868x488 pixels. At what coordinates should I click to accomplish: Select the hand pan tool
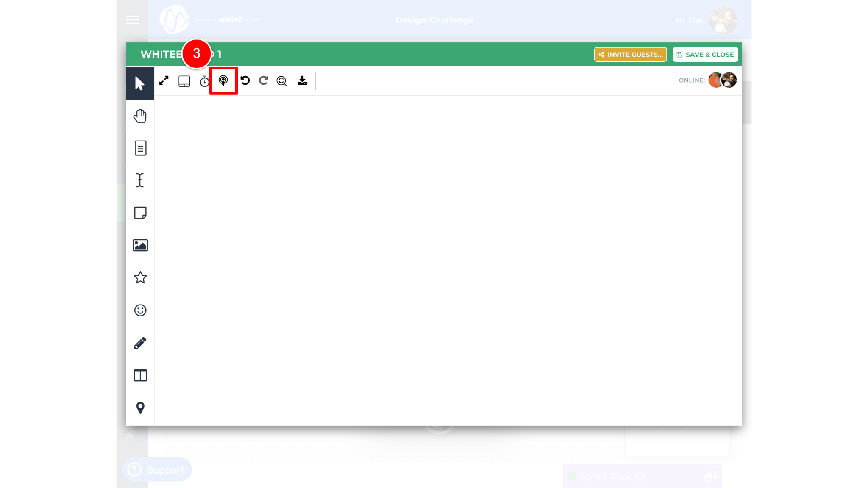[140, 116]
